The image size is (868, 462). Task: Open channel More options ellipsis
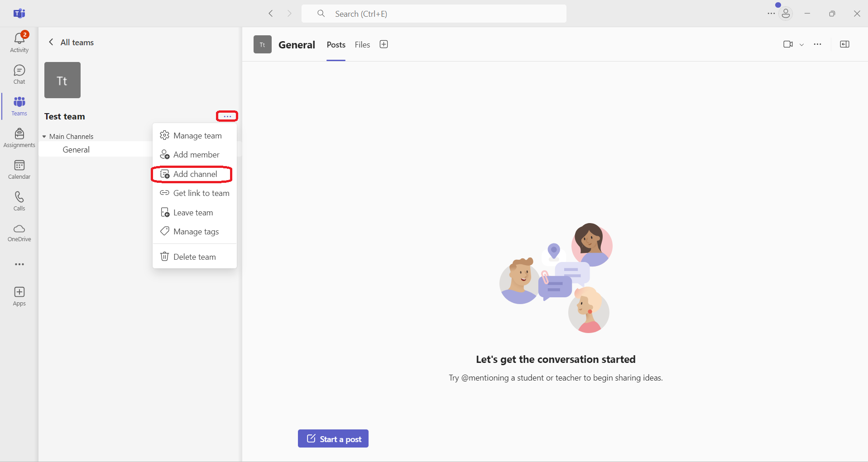(x=817, y=44)
